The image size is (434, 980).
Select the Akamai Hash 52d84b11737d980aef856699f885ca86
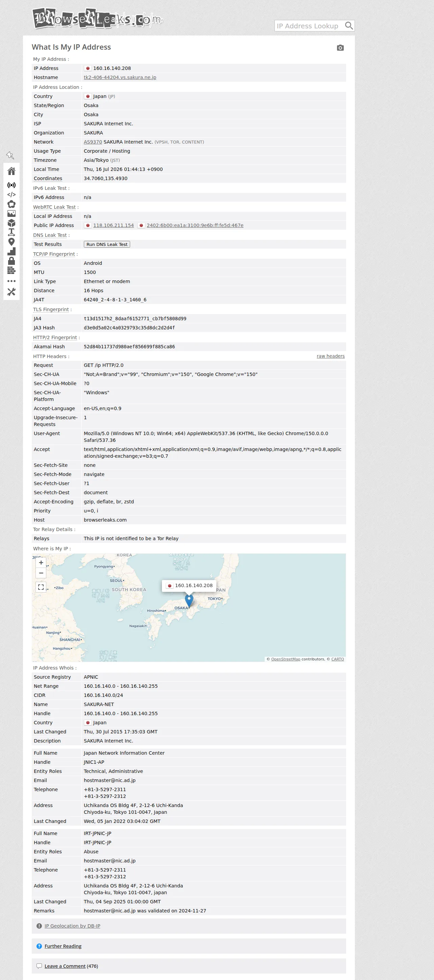[x=129, y=347]
